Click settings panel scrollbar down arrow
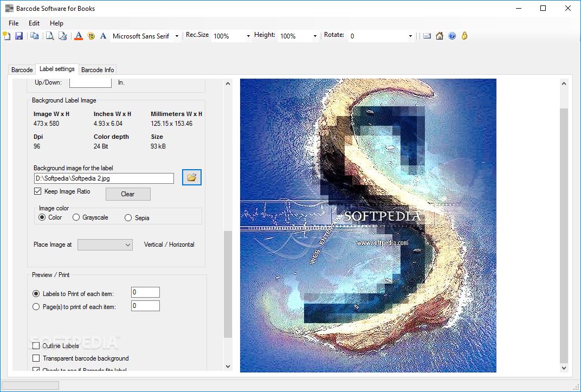This screenshot has width=581, height=392. point(228,367)
